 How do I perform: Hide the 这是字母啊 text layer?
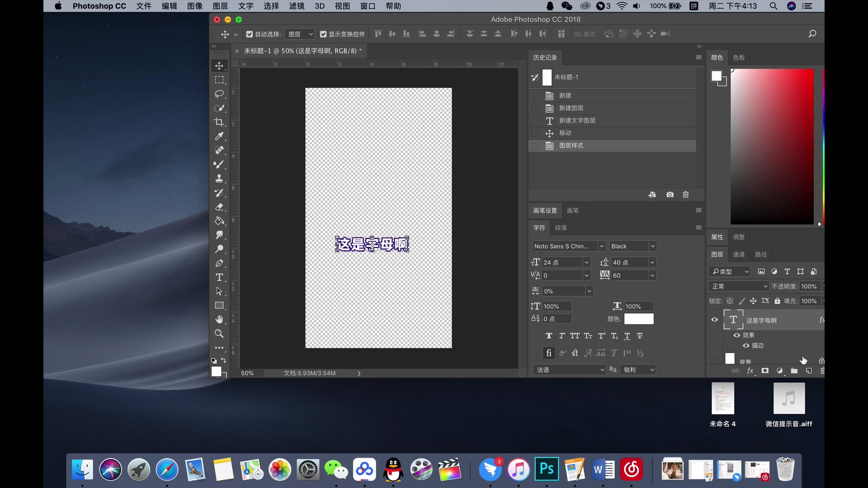click(714, 319)
